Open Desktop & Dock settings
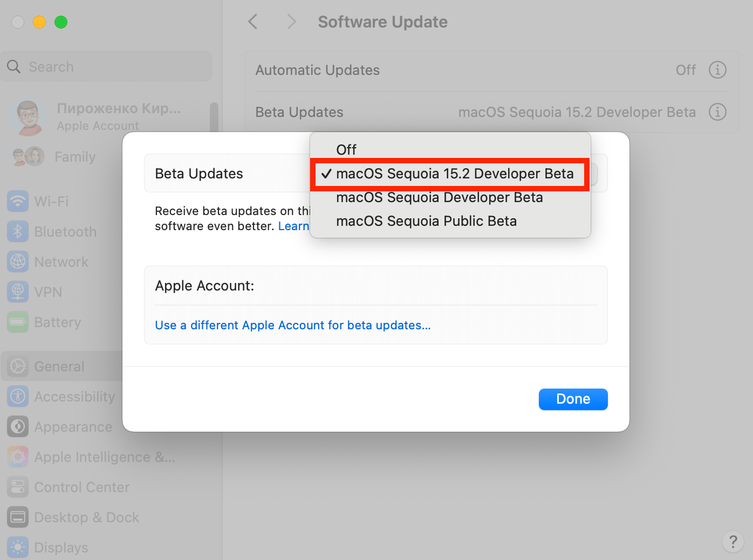Image resolution: width=753 pixels, height=560 pixels. (x=86, y=517)
